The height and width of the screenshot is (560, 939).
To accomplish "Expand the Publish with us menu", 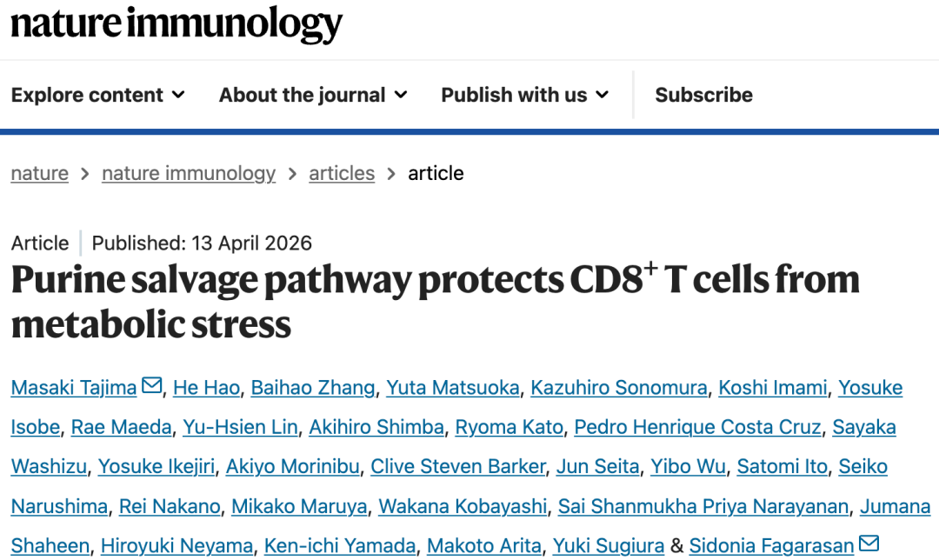I will click(x=524, y=95).
